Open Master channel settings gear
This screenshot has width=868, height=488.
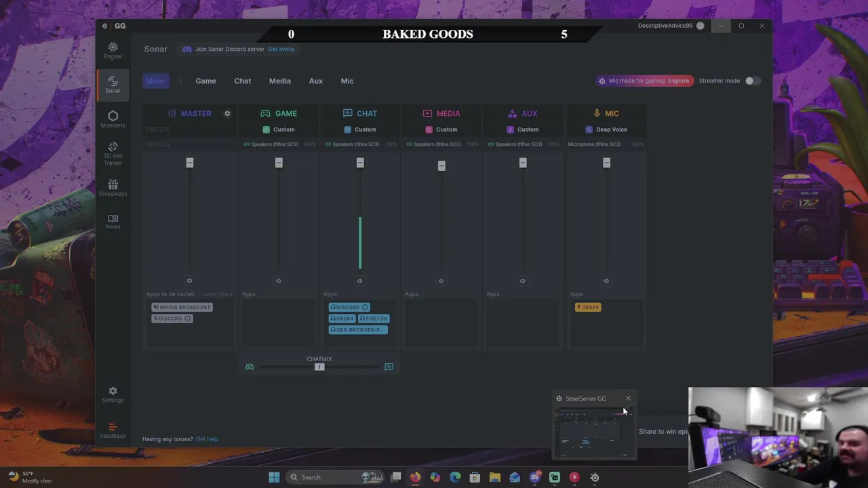tap(227, 113)
